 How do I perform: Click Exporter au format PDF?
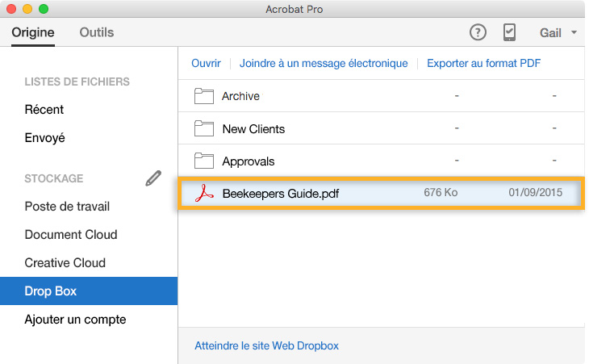[x=484, y=63]
